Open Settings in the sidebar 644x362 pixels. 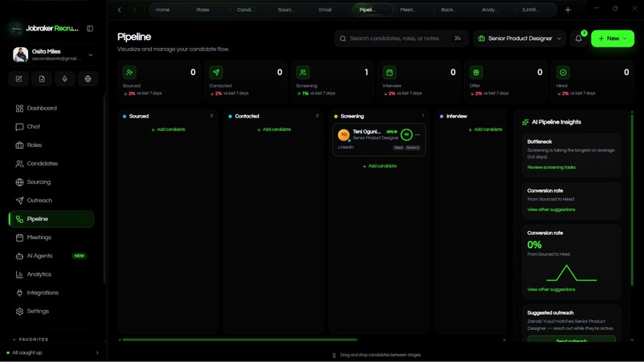(x=51, y=312)
